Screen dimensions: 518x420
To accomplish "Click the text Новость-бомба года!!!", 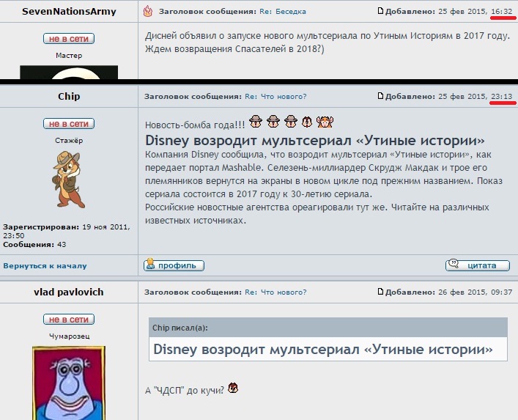I will (195, 125).
